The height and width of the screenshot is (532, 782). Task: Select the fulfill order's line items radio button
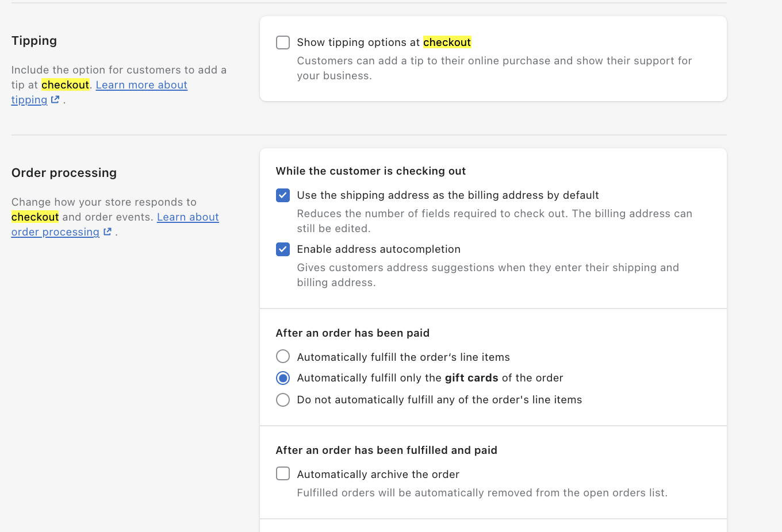pos(283,356)
